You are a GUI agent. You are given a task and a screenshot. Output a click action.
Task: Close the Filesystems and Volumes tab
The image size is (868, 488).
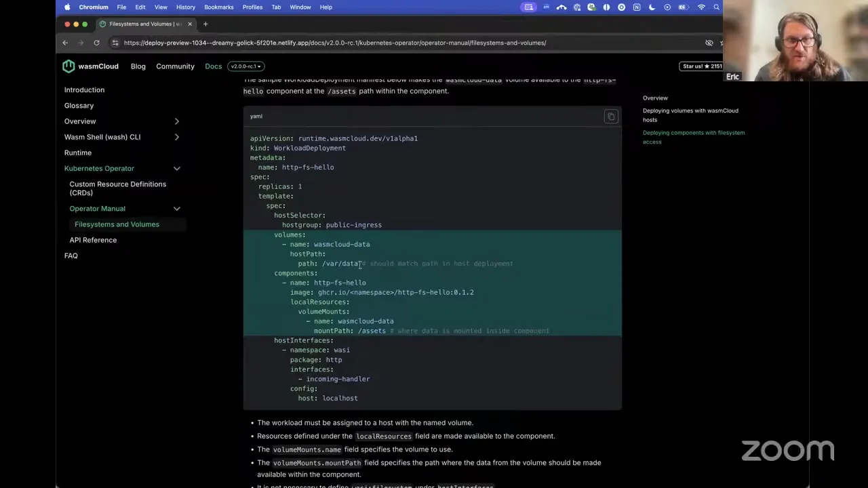[190, 24]
